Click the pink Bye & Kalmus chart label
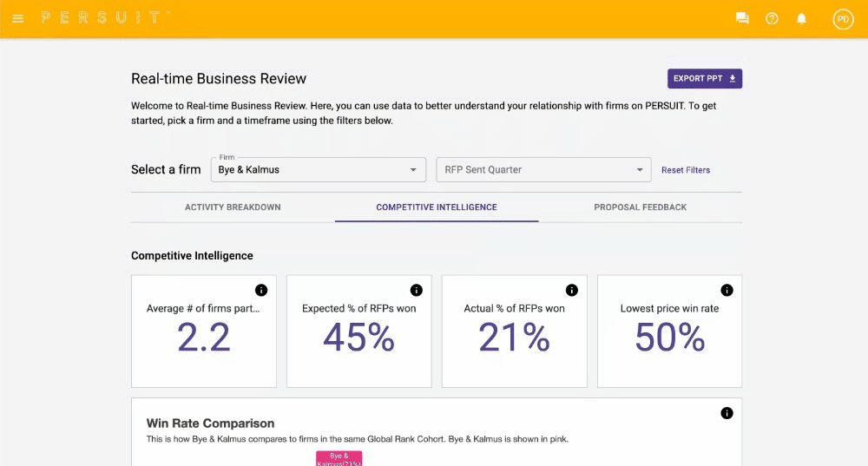The image size is (868, 466). click(x=339, y=458)
